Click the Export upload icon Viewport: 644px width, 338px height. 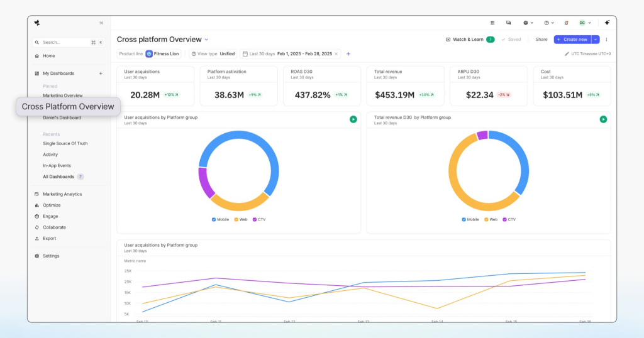tap(37, 238)
